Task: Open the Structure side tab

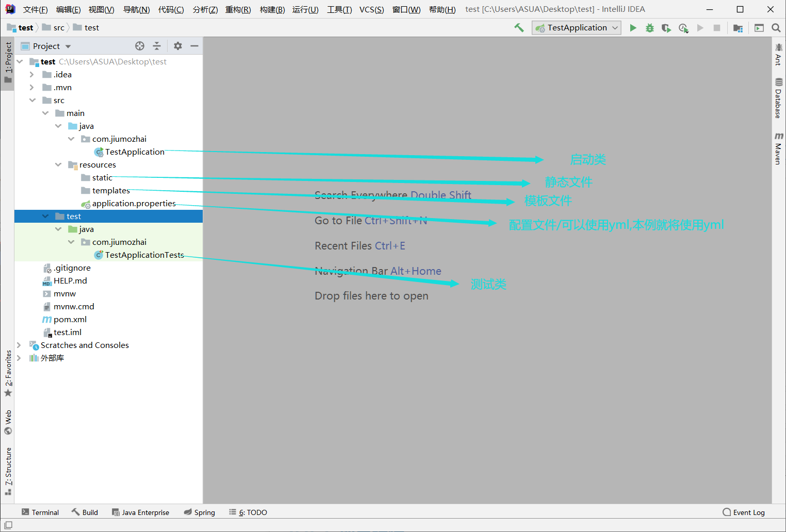Action: pos(8,471)
